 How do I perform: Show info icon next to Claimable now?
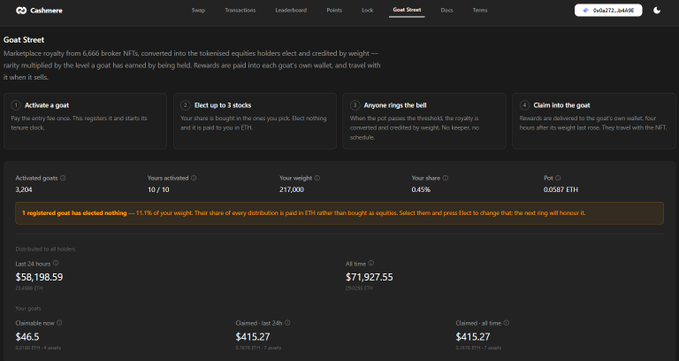click(59, 323)
